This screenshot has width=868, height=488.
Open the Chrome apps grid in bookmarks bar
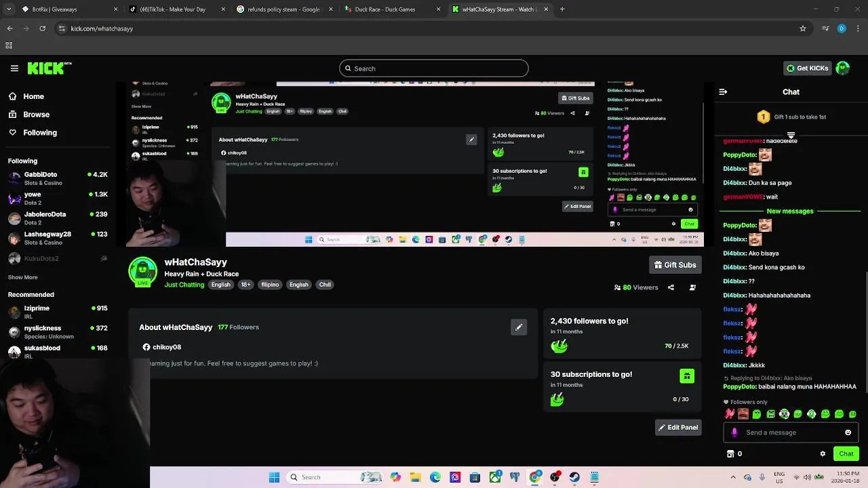[x=9, y=45]
